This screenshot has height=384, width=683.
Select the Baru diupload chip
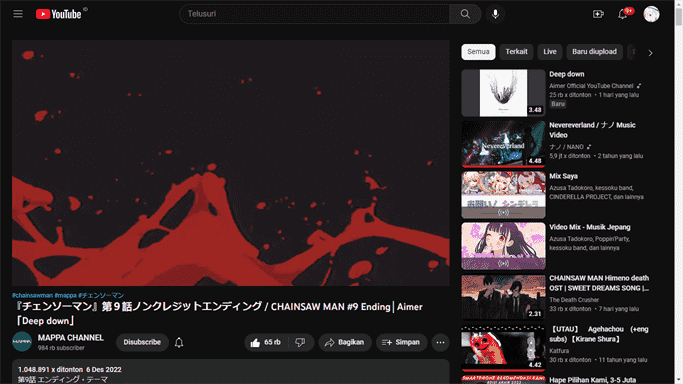pos(594,52)
